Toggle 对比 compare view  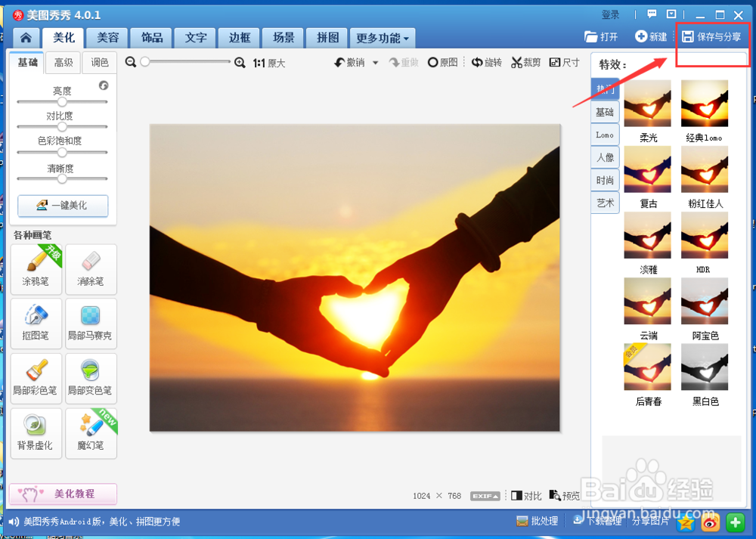coord(526,496)
